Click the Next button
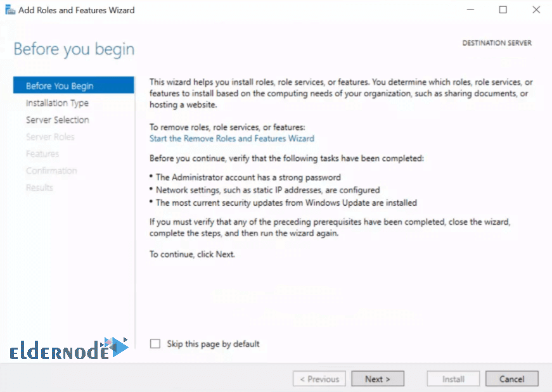 [377, 379]
